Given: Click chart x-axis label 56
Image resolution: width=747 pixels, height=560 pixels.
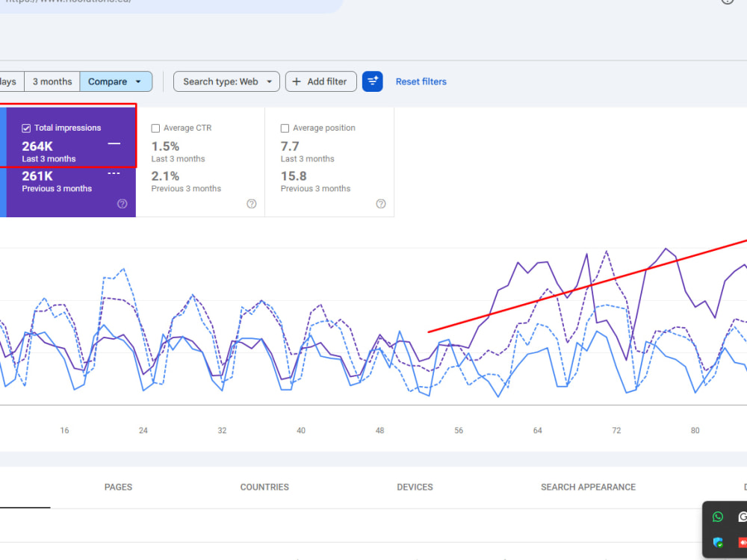Looking at the screenshot, I should (x=459, y=431).
